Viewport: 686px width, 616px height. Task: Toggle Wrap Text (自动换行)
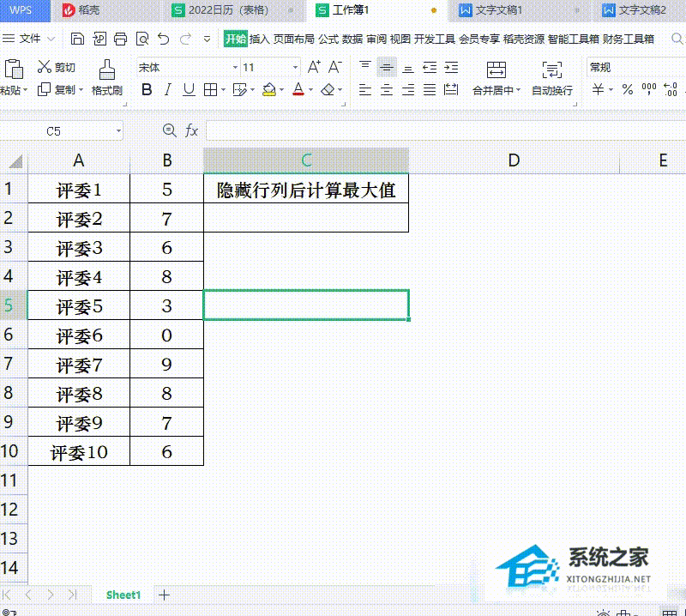point(552,76)
